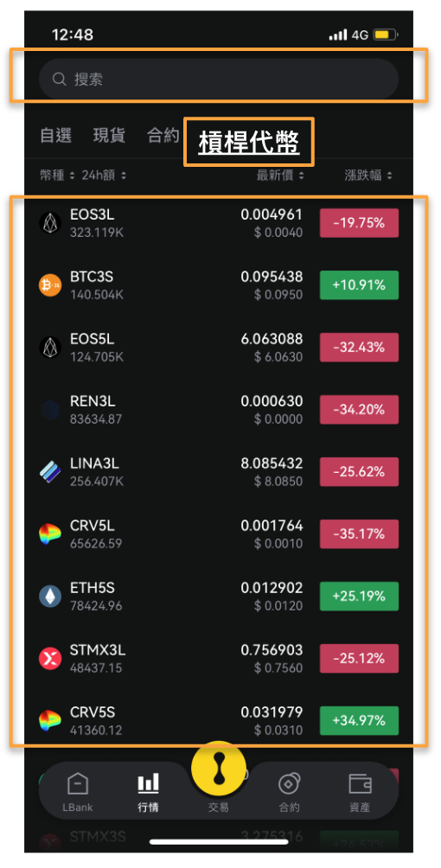
Task: Tap the BTC3S orange coin icon
Action: [x=50, y=285]
